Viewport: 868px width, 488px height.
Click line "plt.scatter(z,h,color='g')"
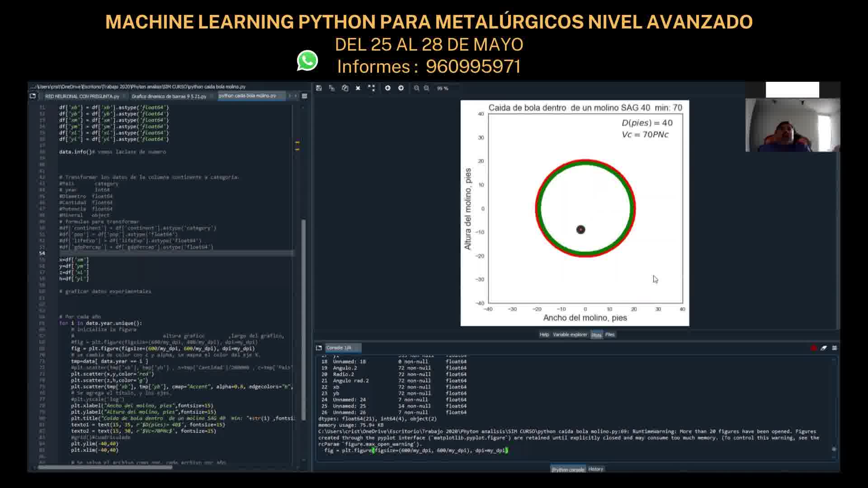pos(109,380)
